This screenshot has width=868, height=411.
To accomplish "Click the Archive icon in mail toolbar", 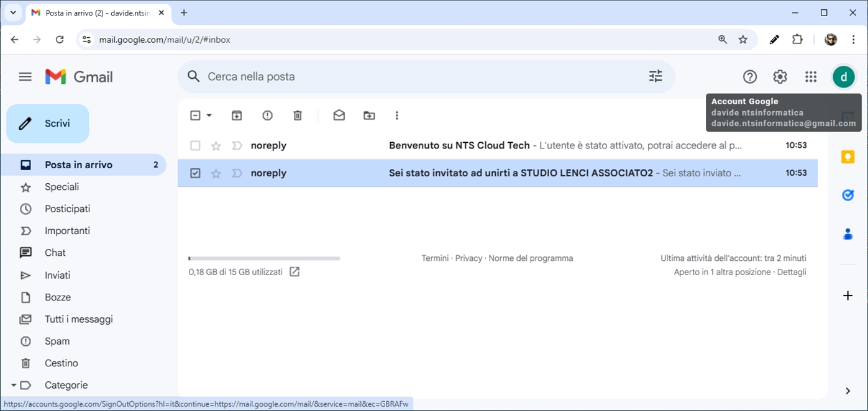I will click(x=237, y=115).
